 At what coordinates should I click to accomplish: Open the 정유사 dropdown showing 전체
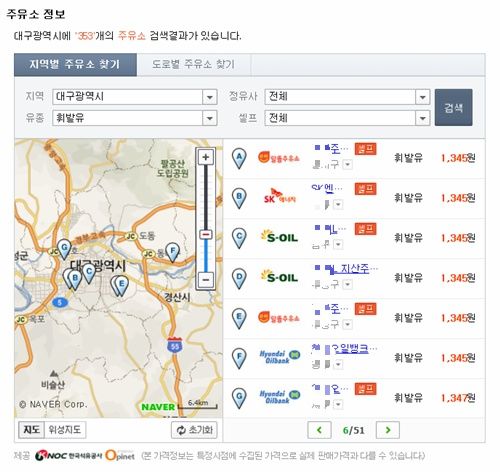pos(347,97)
